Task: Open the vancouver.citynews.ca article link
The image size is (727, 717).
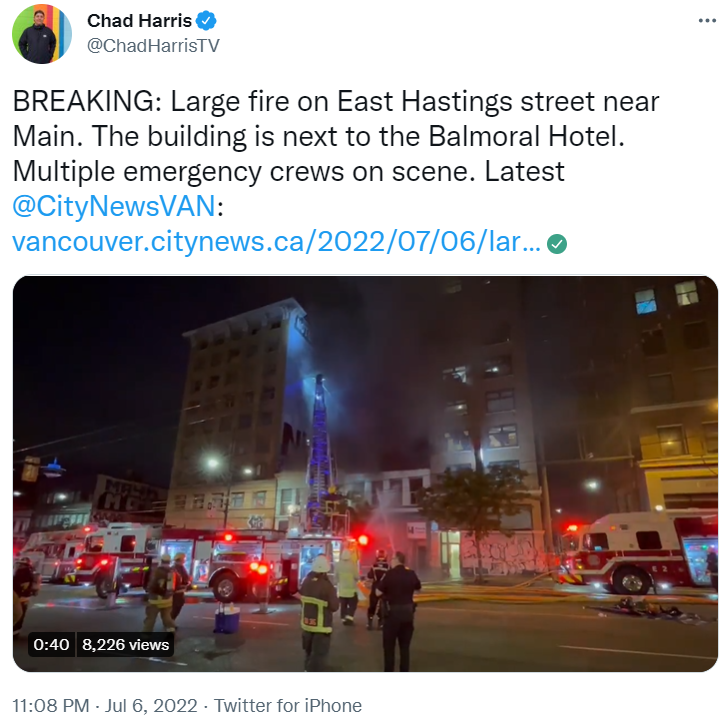Action: tap(276, 242)
